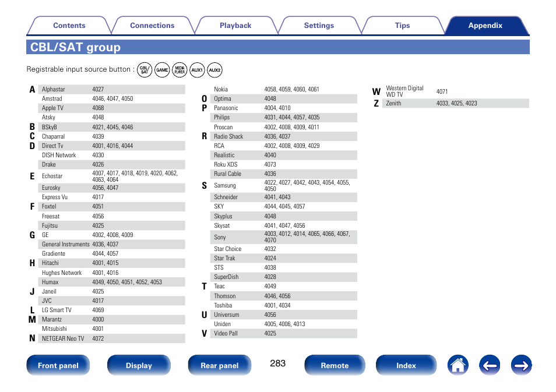Click the GAME input source icon

click(162, 70)
